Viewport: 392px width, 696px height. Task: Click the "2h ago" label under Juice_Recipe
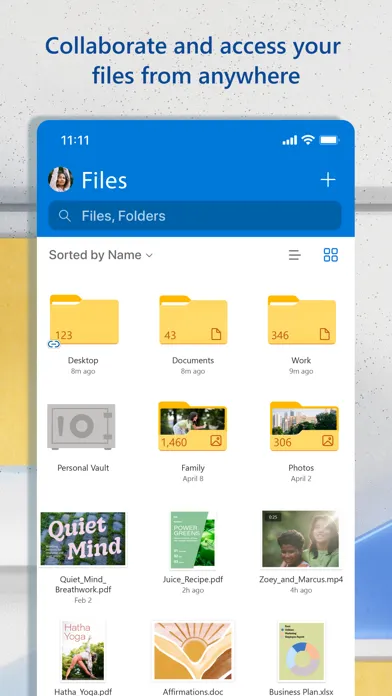click(x=193, y=590)
